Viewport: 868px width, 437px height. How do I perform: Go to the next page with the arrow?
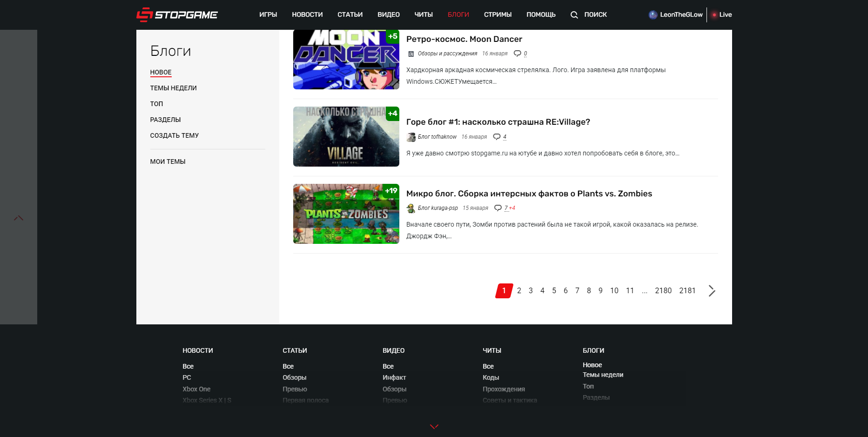[x=712, y=291]
